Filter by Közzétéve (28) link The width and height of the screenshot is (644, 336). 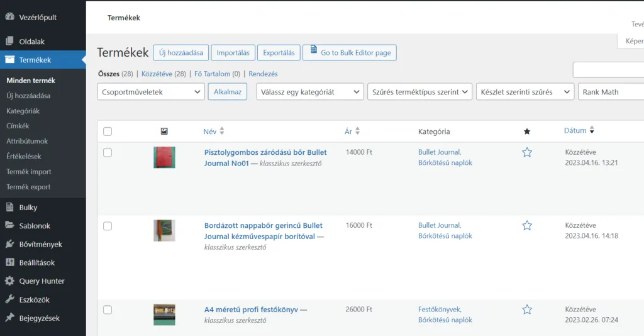tap(164, 74)
